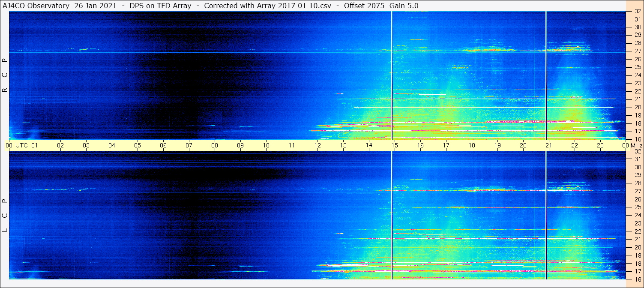
Task: Click hour 02 on the time axis
Action: coord(60,145)
